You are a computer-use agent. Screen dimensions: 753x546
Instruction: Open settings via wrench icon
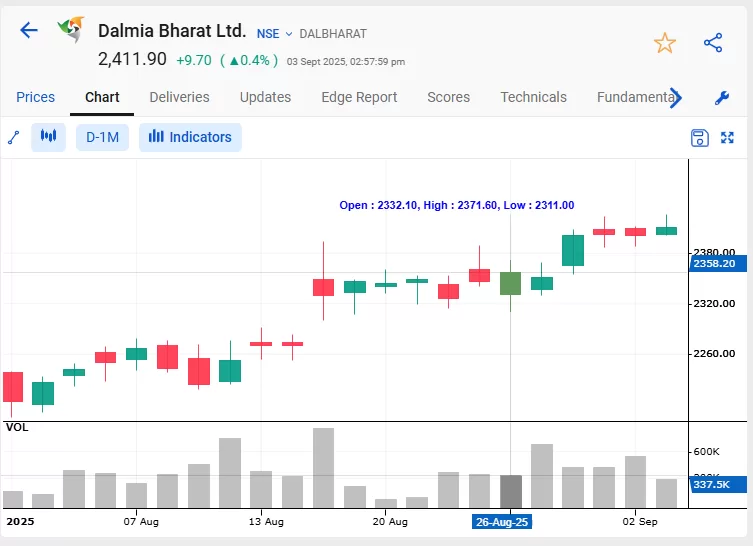[x=721, y=97]
